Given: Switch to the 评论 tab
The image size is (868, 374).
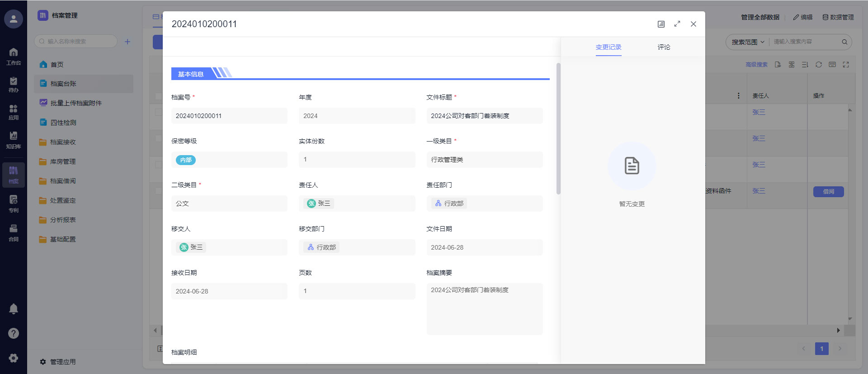Looking at the screenshot, I should coord(664,47).
